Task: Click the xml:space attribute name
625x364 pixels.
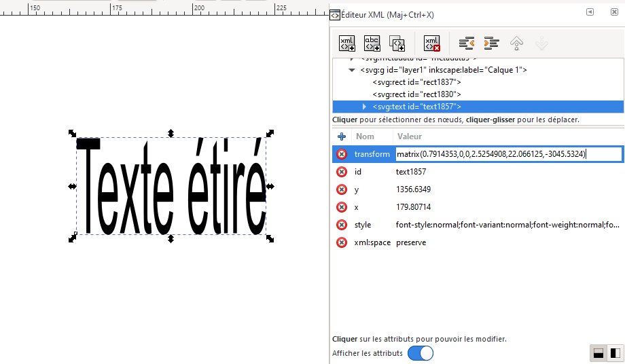Action: (x=372, y=242)
